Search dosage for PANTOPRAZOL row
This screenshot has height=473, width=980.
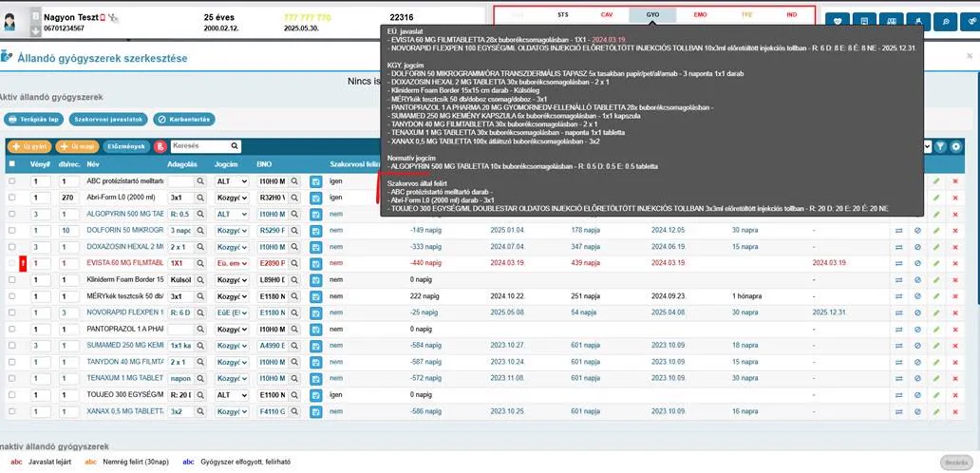[x=200, y=329]
